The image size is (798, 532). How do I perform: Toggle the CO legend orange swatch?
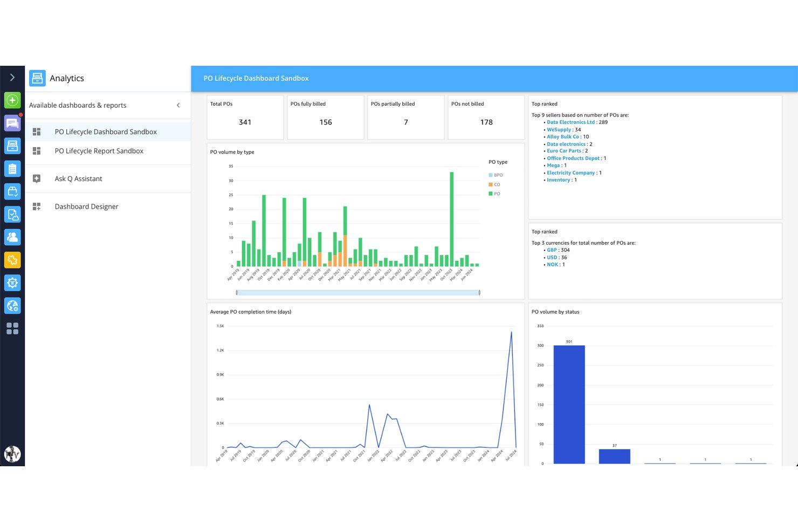point(491,184)
